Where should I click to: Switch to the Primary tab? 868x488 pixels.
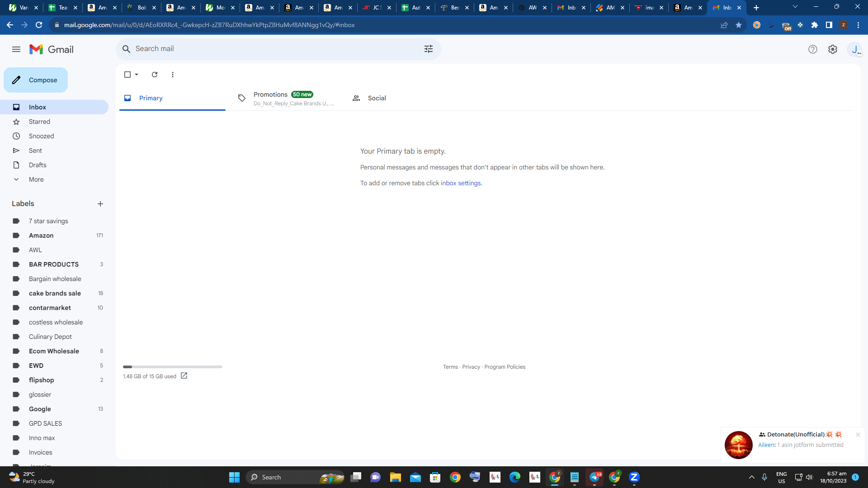(x=172, y=98)
